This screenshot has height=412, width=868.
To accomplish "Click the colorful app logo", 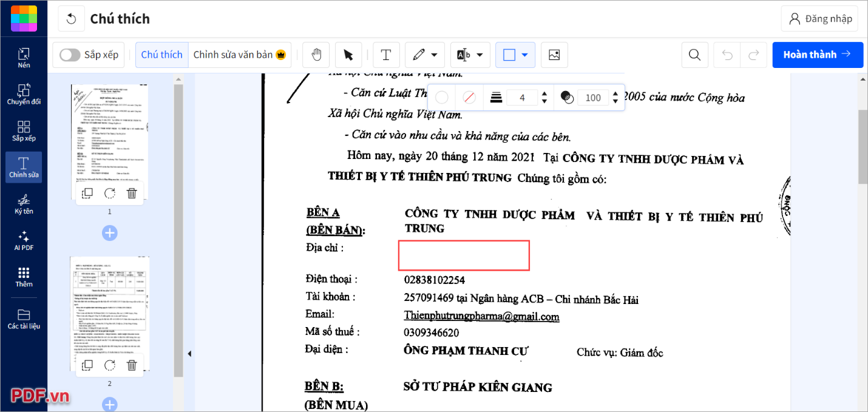I will (x=24, y=18).
